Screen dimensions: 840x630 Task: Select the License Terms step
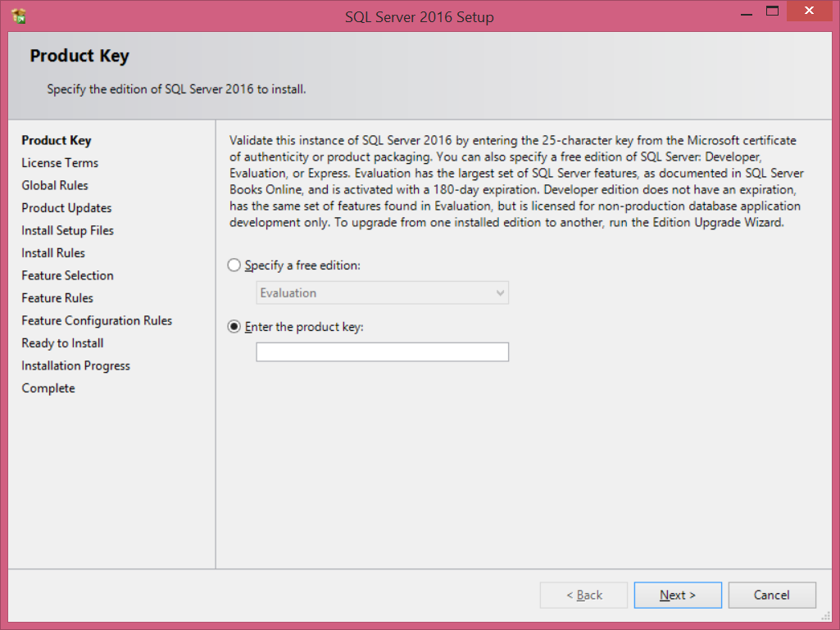(x=60, y=163)
